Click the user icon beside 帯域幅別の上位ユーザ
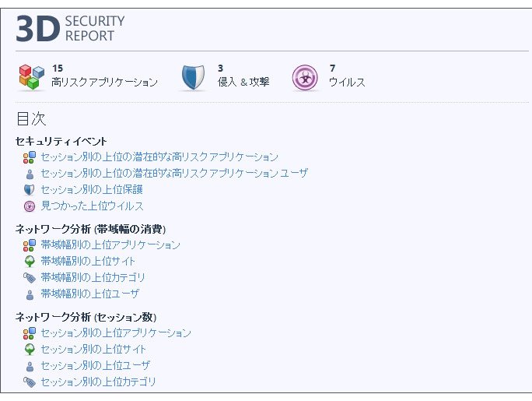 point(30,294)
